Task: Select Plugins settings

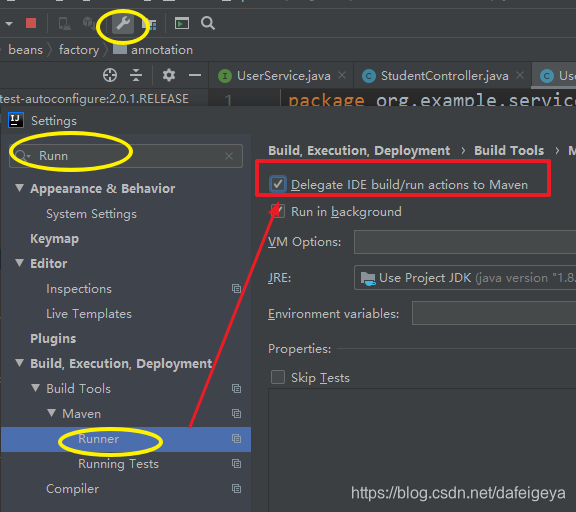Action: pyautogui.click(x=53, y=338)
